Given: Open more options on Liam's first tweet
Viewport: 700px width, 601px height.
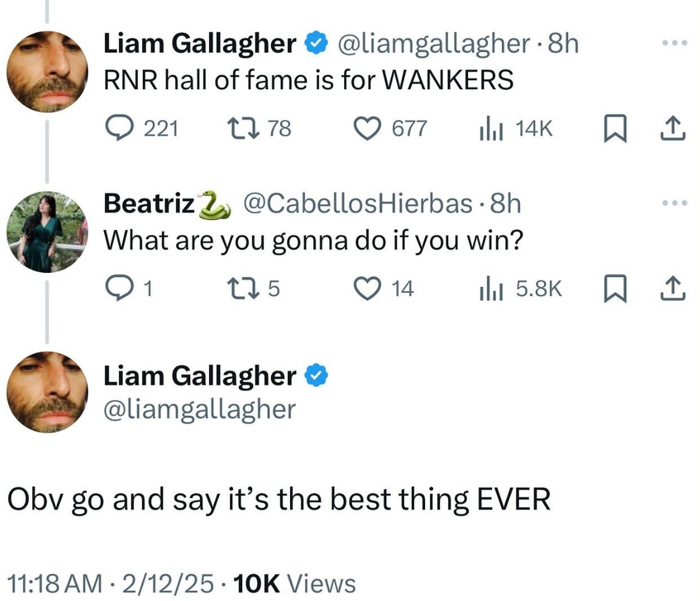Looking at the screenshot, I should [x=675, y=43].
